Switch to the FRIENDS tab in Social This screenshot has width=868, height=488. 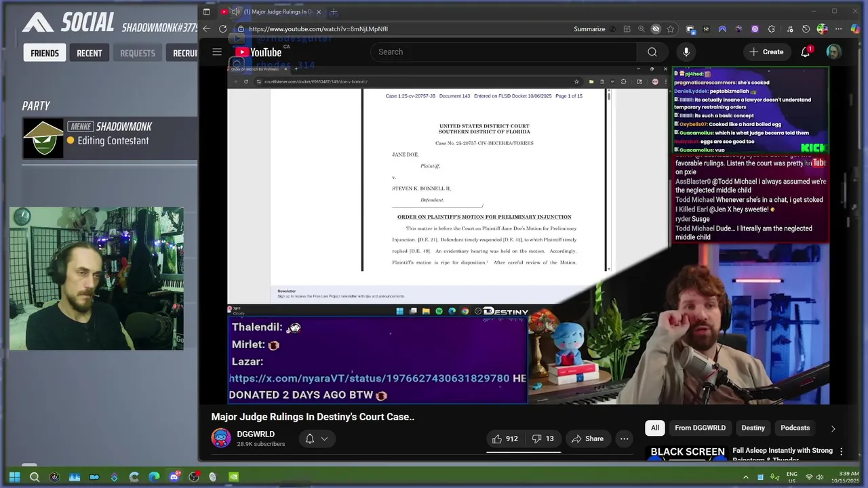45,53
